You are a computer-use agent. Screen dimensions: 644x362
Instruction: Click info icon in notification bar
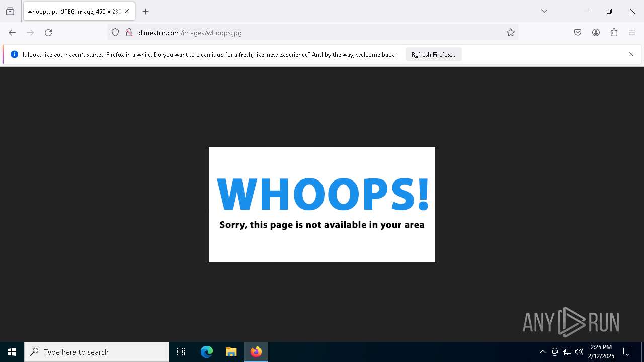(14, 54)
